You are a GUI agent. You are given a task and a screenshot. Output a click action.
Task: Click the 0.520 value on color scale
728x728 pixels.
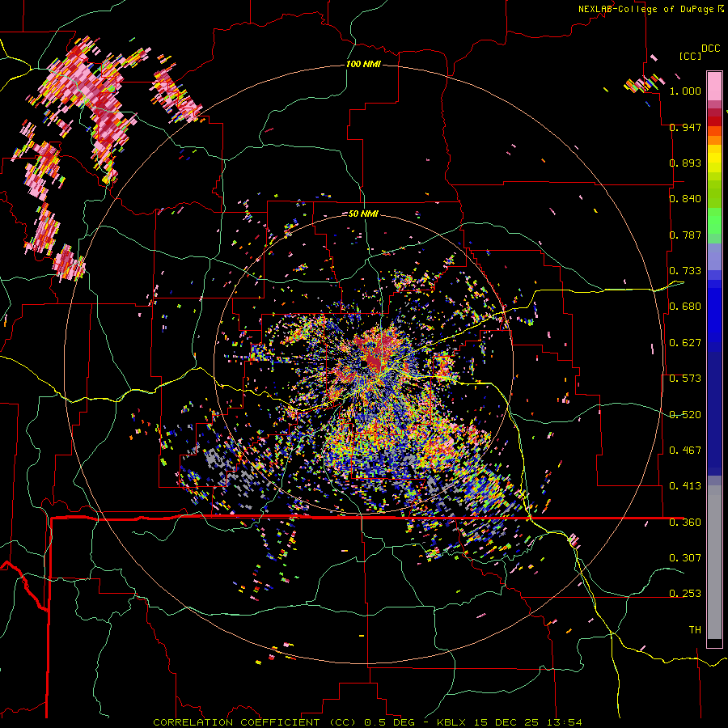[x=685, y=414]
